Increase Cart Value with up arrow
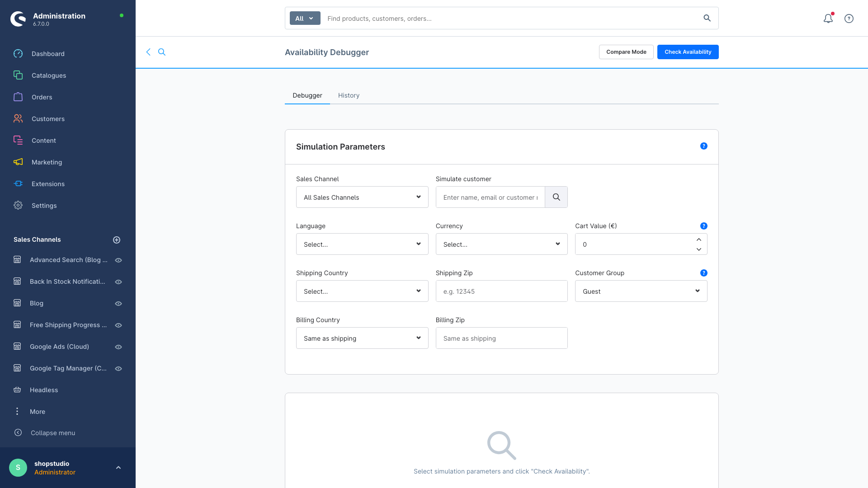This screenshot has height=488, width=868. pos(699,239)
